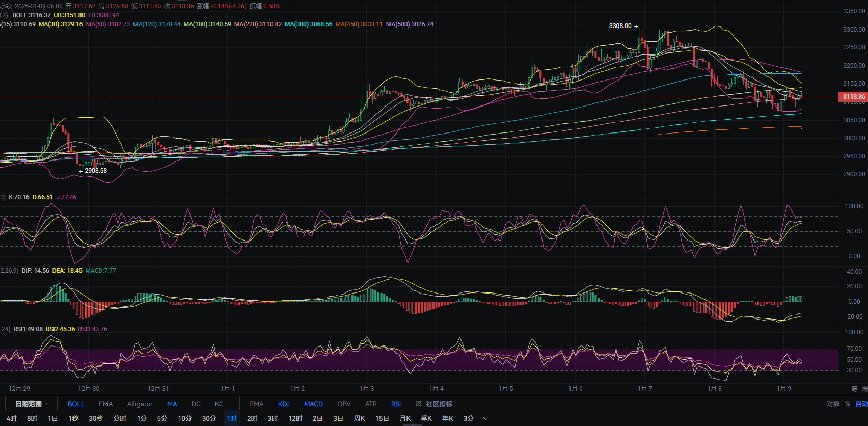Enable the OBV sub-indicator
Viewport: 868px width, 426px height.
point(344,404)
